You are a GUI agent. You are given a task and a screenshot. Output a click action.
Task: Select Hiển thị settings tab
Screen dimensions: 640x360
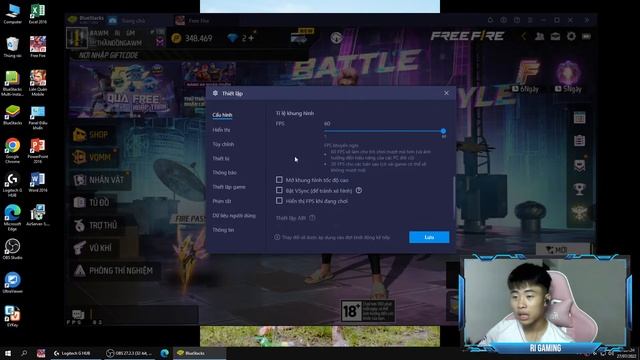coord(221,130)
